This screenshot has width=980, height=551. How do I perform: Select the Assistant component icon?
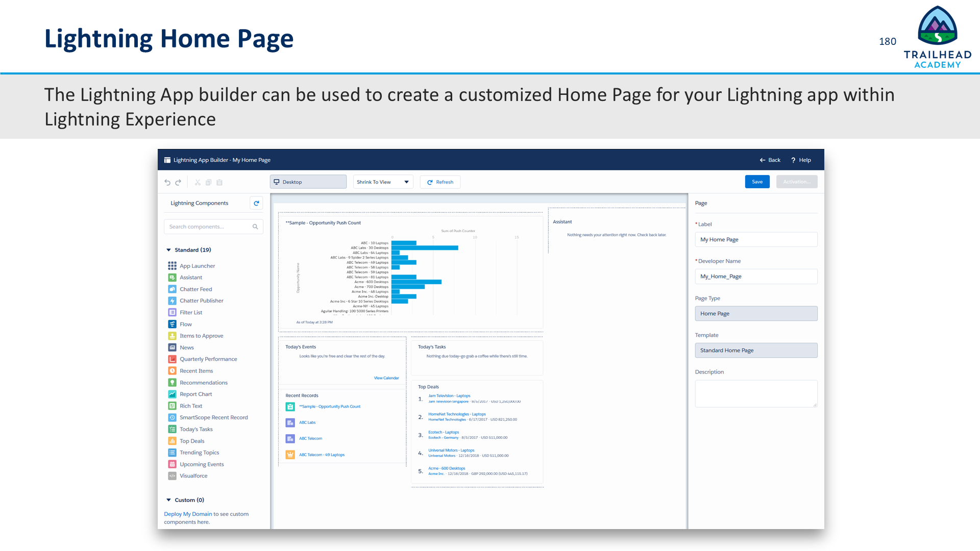tap(173, 278)
